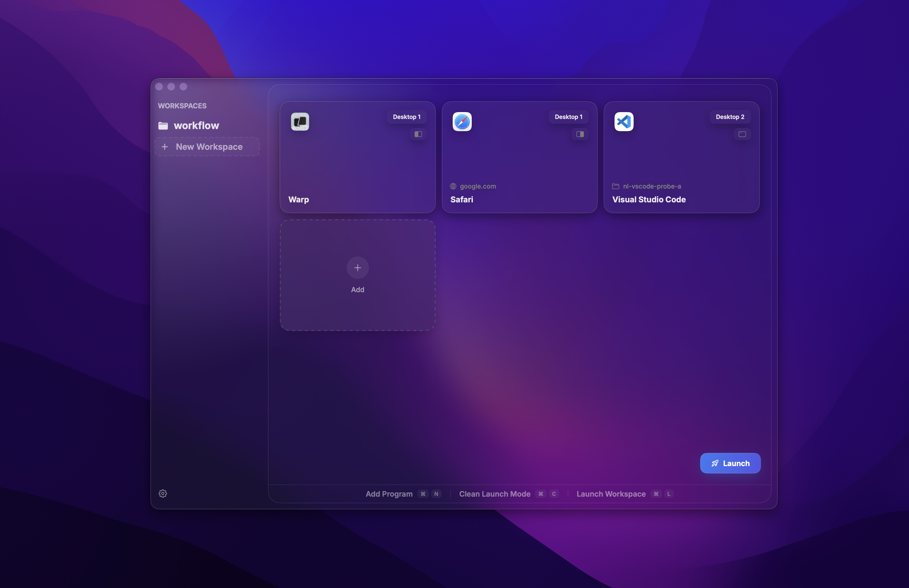
Task: Click the globe icon next to google.com
Action: (x=453, y=186)
